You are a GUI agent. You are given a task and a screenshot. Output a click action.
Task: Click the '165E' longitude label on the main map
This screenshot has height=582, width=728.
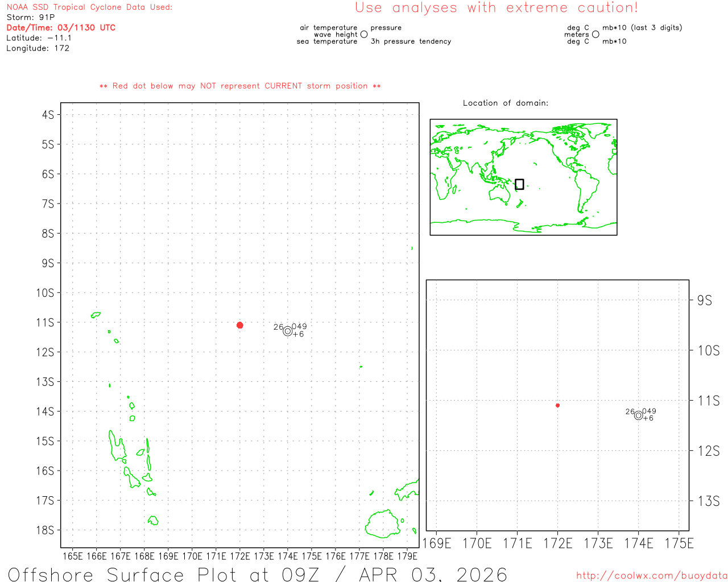(72, 556)
